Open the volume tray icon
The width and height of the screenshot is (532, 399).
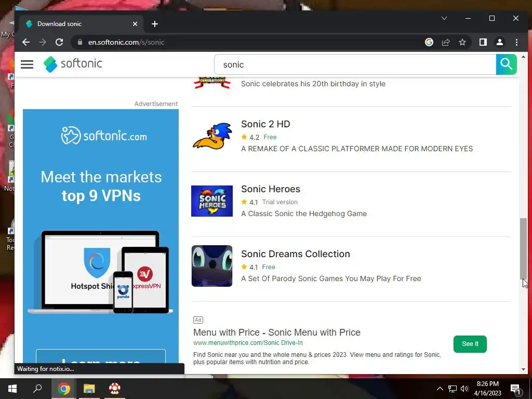pyautogui.click(x=464, y=389)
